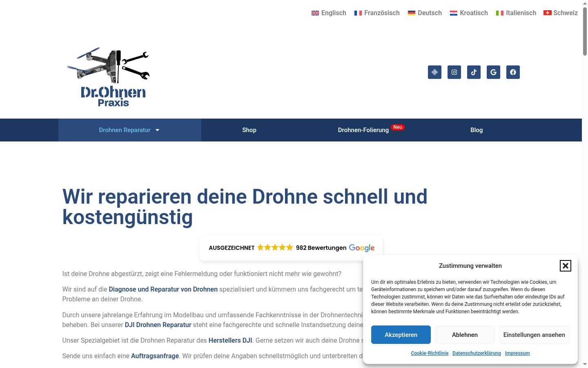Image resolution: width=588 pixels, height=368 pixels.
Task: Open the Auftragsanfrage link
Action: coord(155,356)
